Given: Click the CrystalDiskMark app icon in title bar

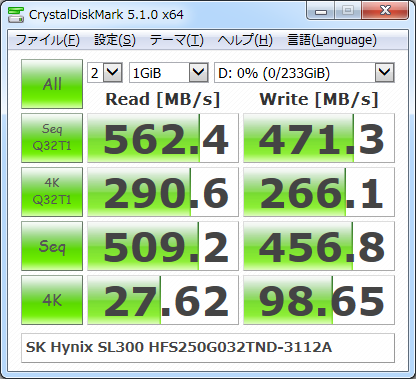Looking at the screenshot, I should (16, 14).
